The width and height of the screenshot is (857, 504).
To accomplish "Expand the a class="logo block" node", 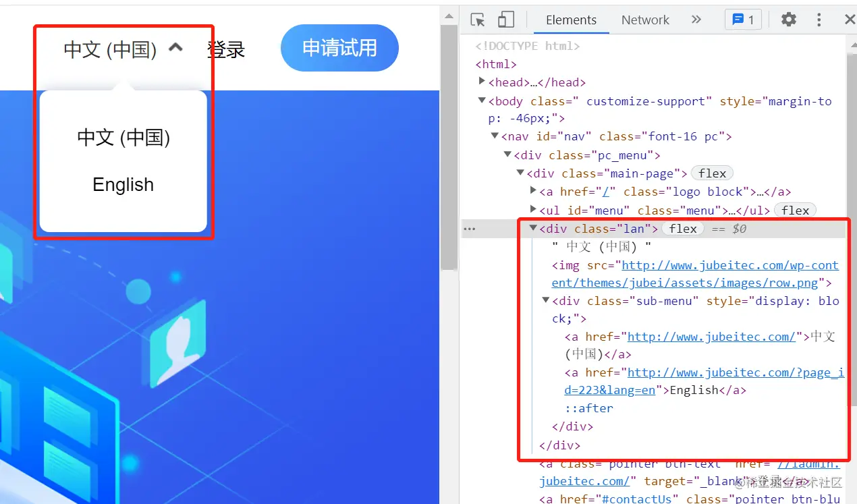I will (533, 191).
